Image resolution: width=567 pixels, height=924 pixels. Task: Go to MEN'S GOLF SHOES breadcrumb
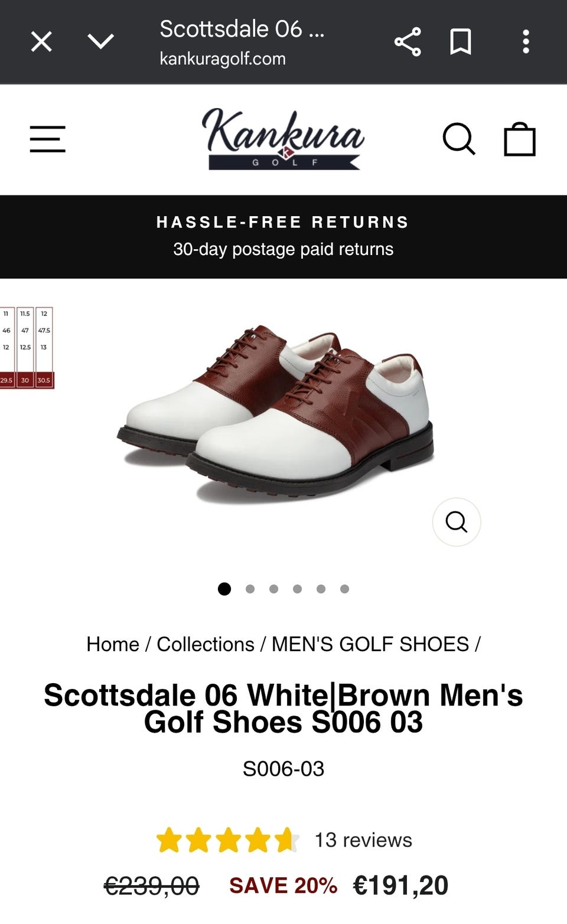tap(370, 644)
